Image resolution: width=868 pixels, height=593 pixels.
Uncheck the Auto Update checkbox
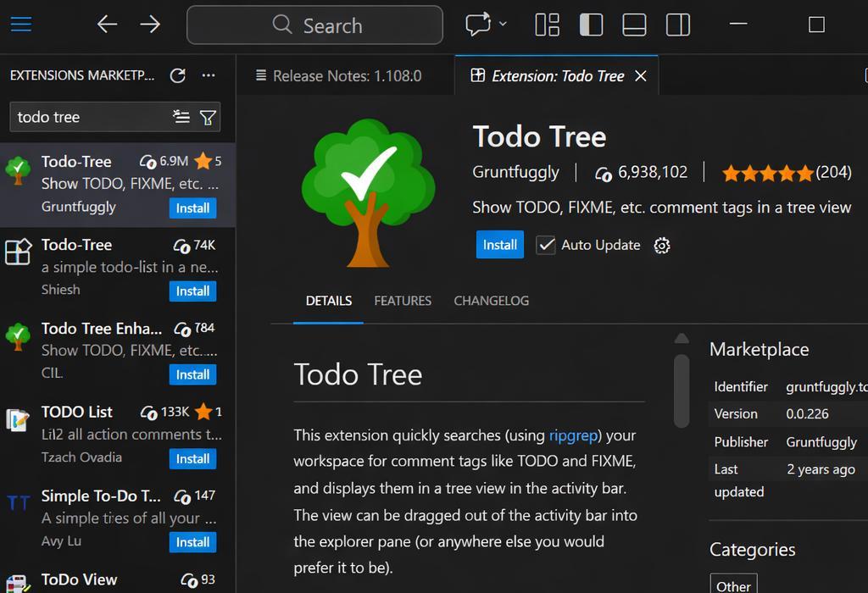tap(545, 245)
